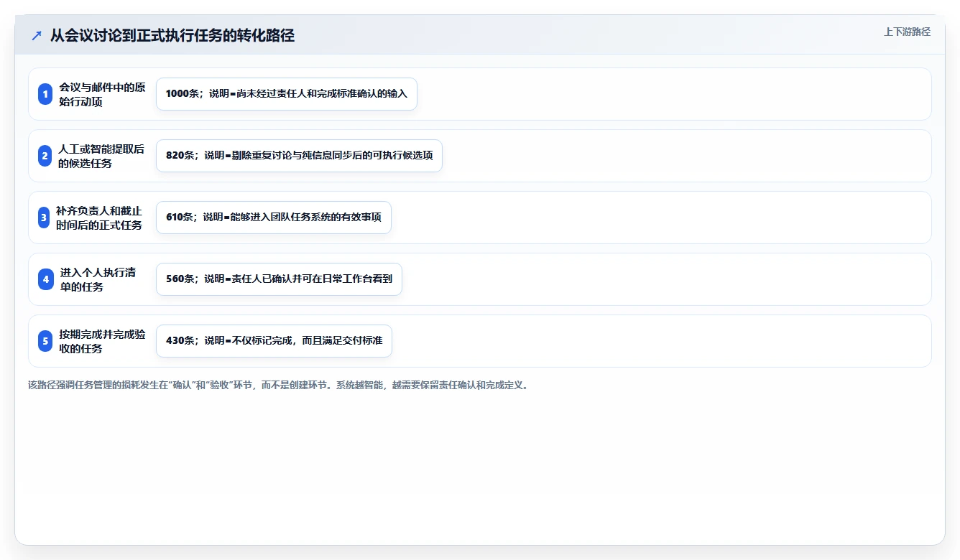The width and height of the screenshot is (960, 560).
Task: Open the 610条 description box
Action: [x=274, y=218]
